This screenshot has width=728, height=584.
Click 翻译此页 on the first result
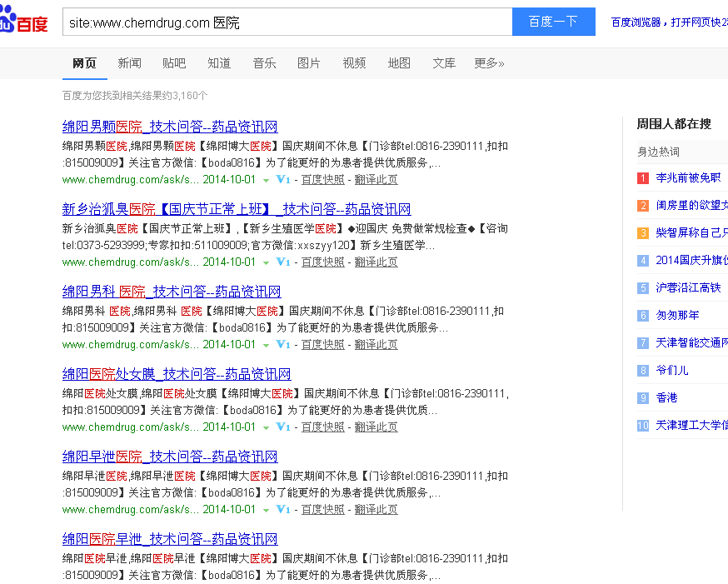pyautogui.click(x=375, y=179)
